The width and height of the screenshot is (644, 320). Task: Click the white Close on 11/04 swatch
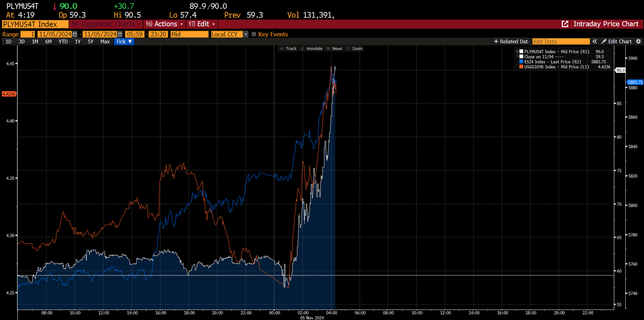[x=522, y=57]
